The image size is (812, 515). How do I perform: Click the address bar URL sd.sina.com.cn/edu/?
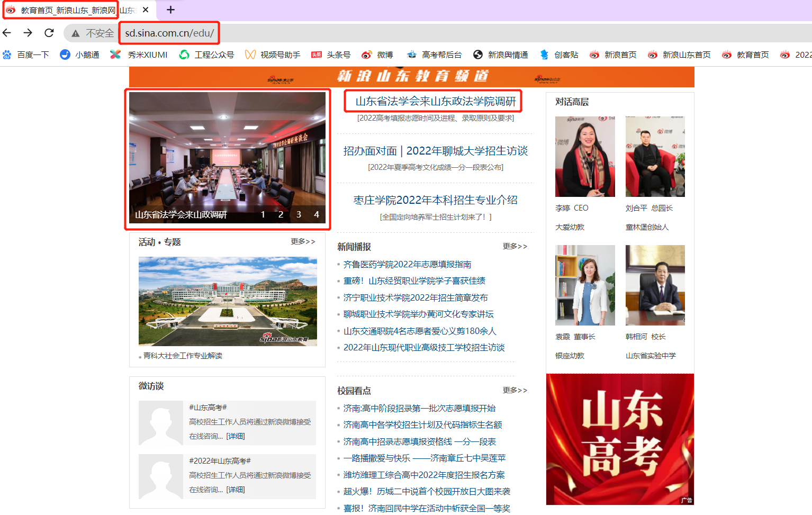[x=169, y=33]
